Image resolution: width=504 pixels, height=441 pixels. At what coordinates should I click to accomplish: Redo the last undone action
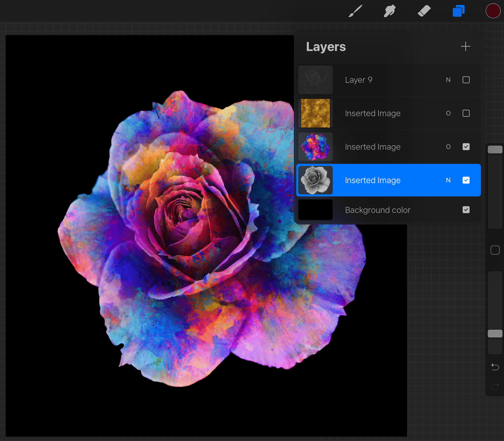point(495,386)
